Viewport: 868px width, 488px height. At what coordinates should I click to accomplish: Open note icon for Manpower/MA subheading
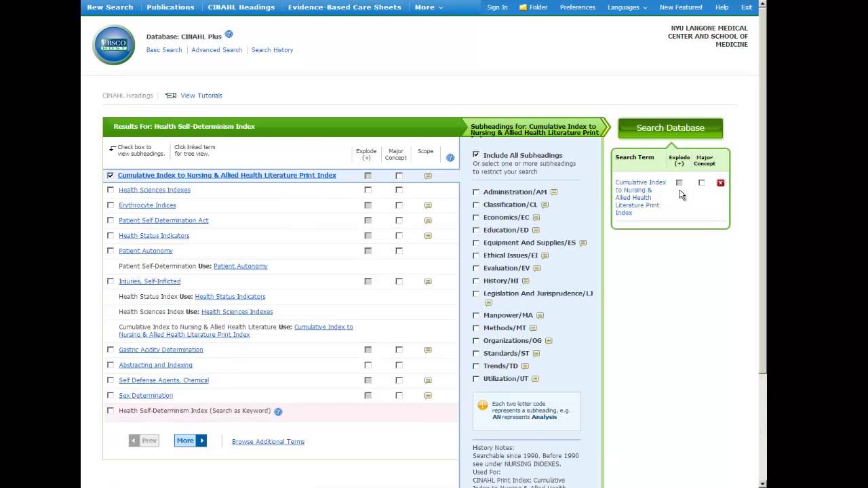click(x=540, y=315)
